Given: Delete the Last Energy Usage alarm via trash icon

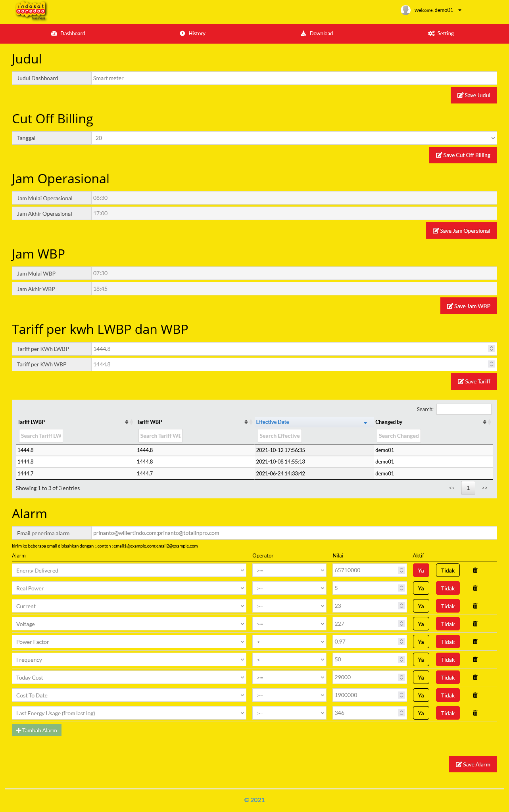Looking at the screenshot, I should [x=475, y=713].
